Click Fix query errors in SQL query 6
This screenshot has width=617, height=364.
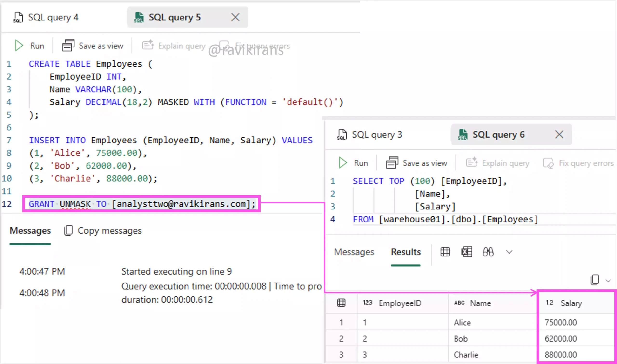(578, 163)
